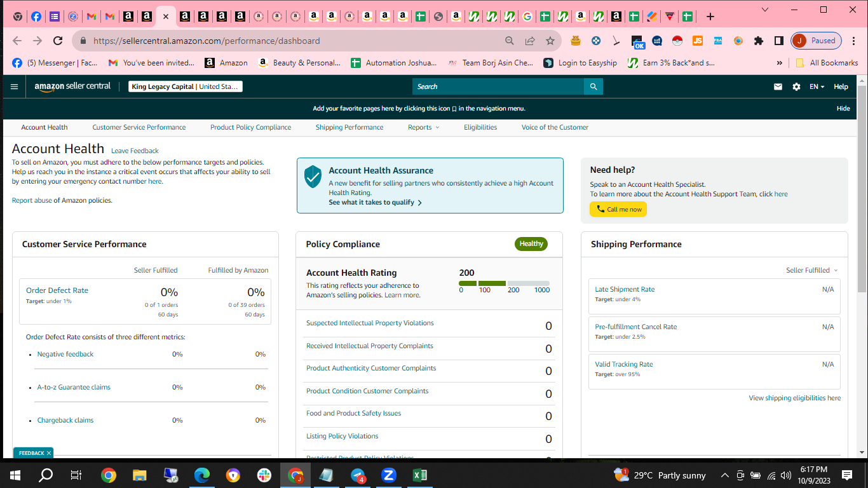Click the green Healthy status badge
The width and height of the screenshot is (868, 488).
pos(531,243)
